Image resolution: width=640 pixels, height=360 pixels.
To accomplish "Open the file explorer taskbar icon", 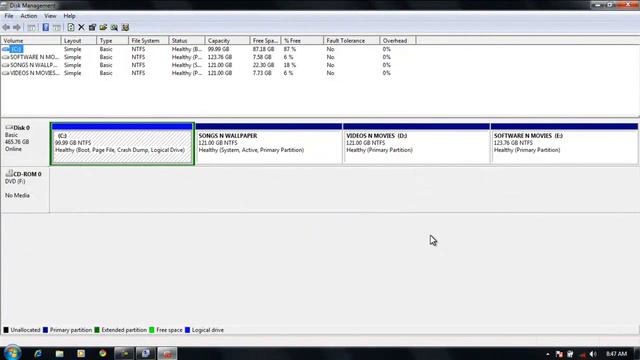I will coord(60,353).
